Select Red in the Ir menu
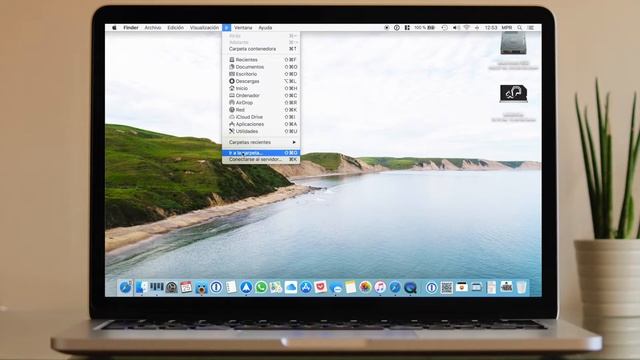The width and height of the screenshot is (640, 360). click(x=261, y=110)
